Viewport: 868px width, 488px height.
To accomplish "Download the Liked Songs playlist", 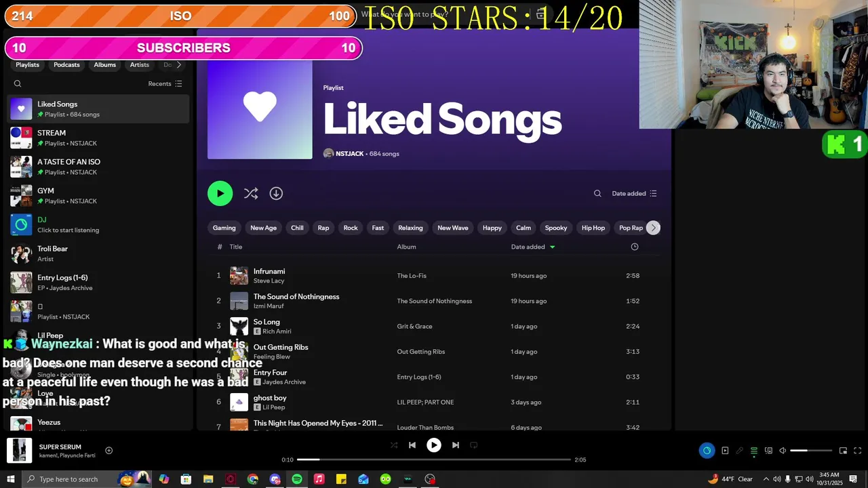I will (x=276, y=193).
